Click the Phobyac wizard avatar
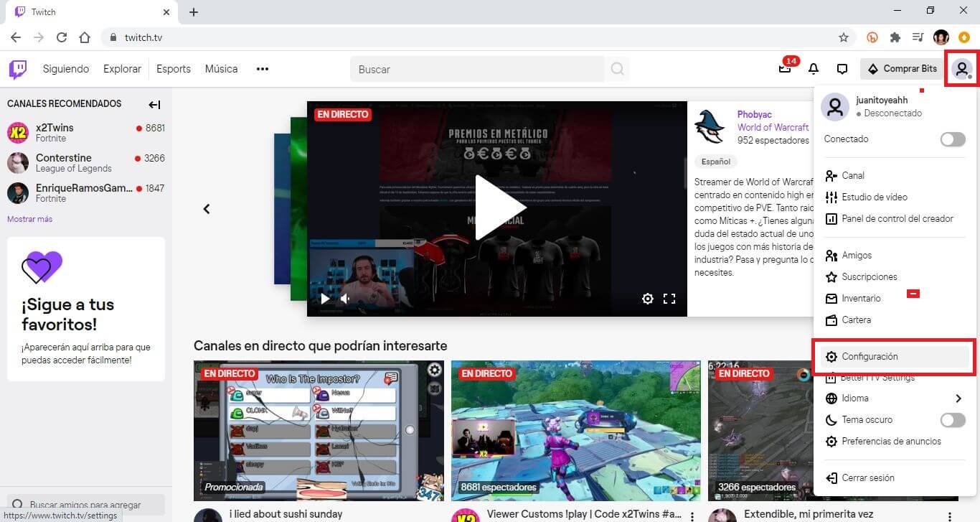Viewport: 980px width, 522px height. (x=709, y=127)
